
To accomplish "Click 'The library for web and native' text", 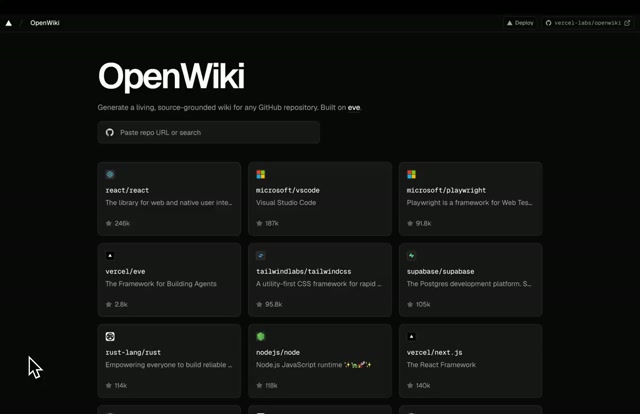I will 169,203.
